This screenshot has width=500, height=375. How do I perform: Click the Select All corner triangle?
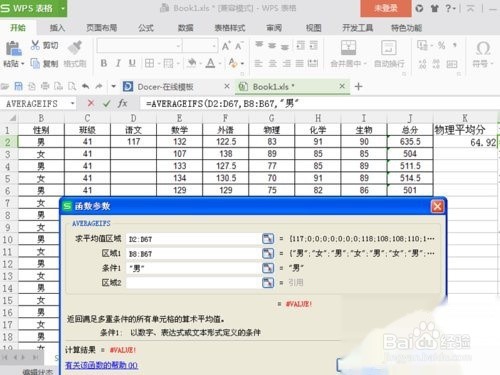(12, 118)
